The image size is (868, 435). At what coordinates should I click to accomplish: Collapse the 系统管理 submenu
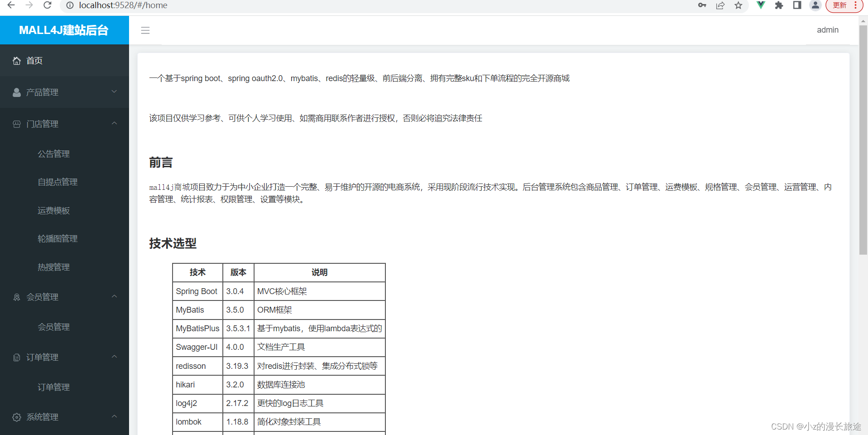(114, 417)
